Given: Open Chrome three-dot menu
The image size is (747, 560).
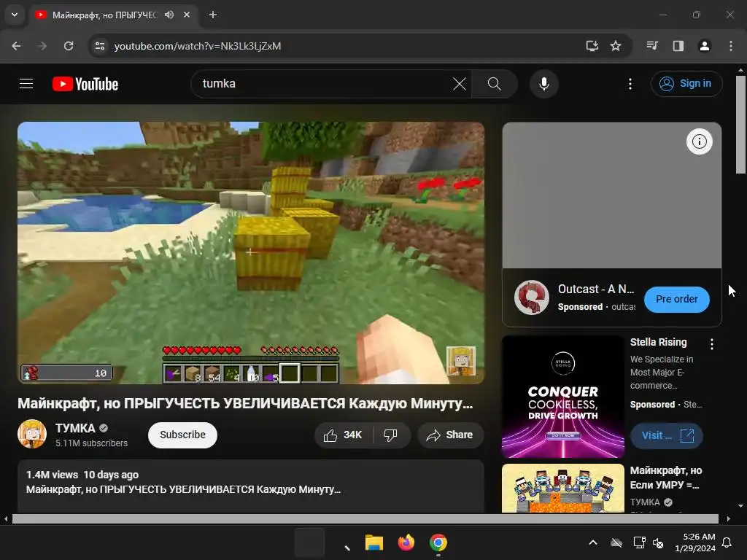Looking at the screenshot, I should [731, 46].
